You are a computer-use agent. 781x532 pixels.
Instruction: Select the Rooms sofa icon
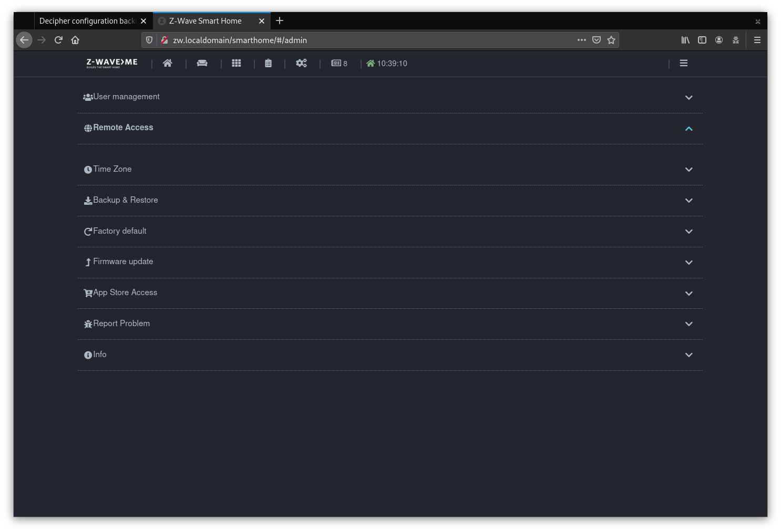coord(202,63)
